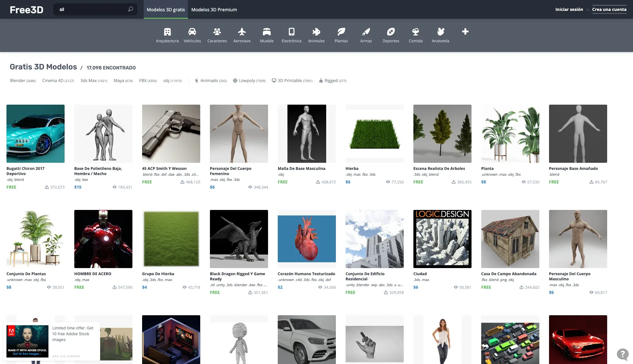Click the 'Get 10 free images' ad link
The image size is (633, 364).
tap(27, 354)
